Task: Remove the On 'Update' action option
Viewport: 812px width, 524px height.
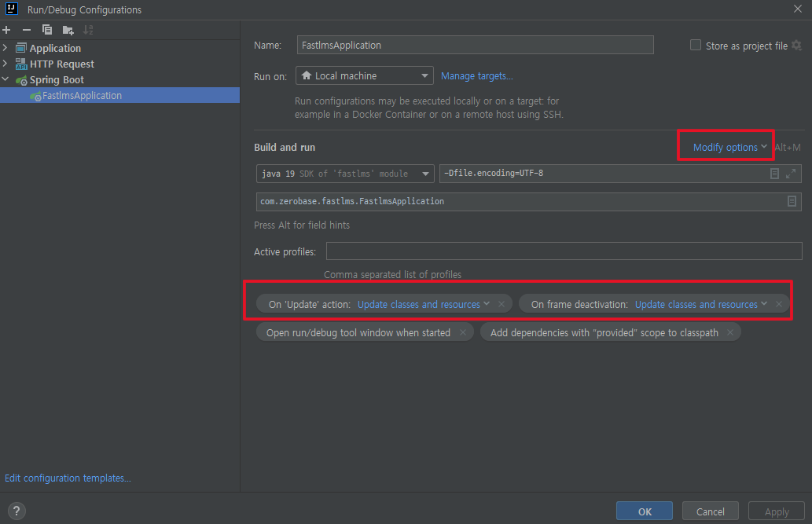Action: (x=502, y=305)
